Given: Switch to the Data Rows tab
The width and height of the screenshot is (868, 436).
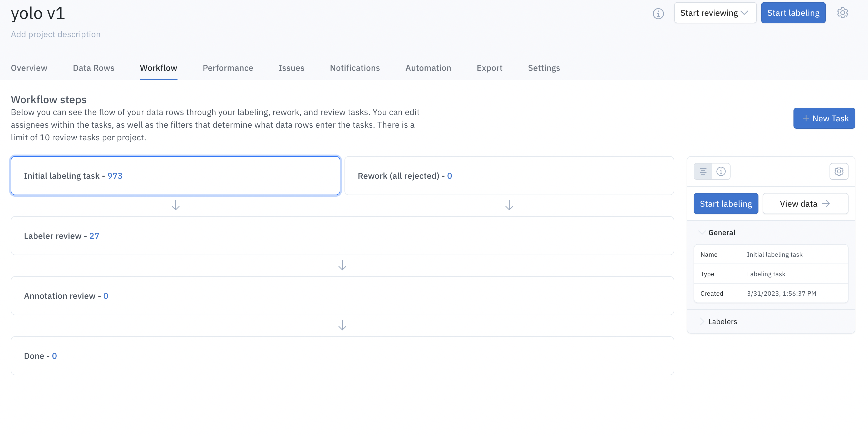Looking at the screenshot, I should tap(93, 68).
